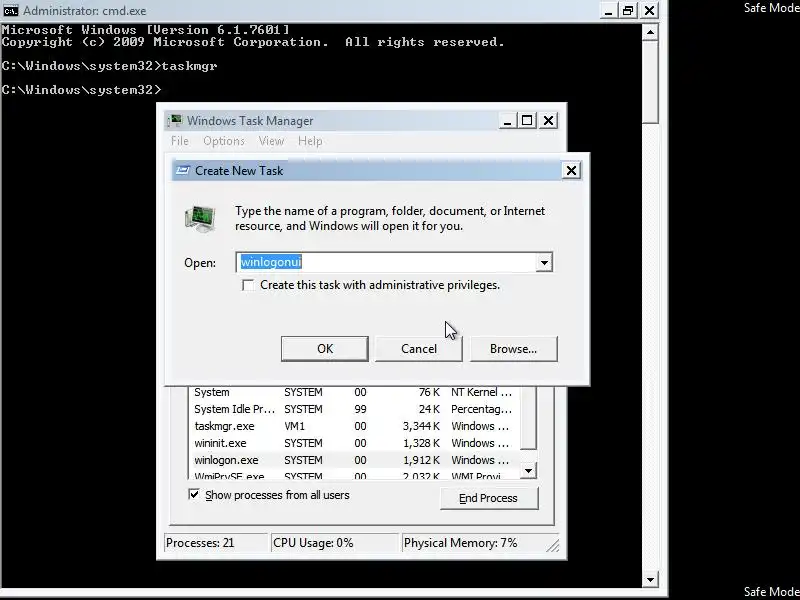Open the Help menu in Task Manager

click(x=310, y=141)
